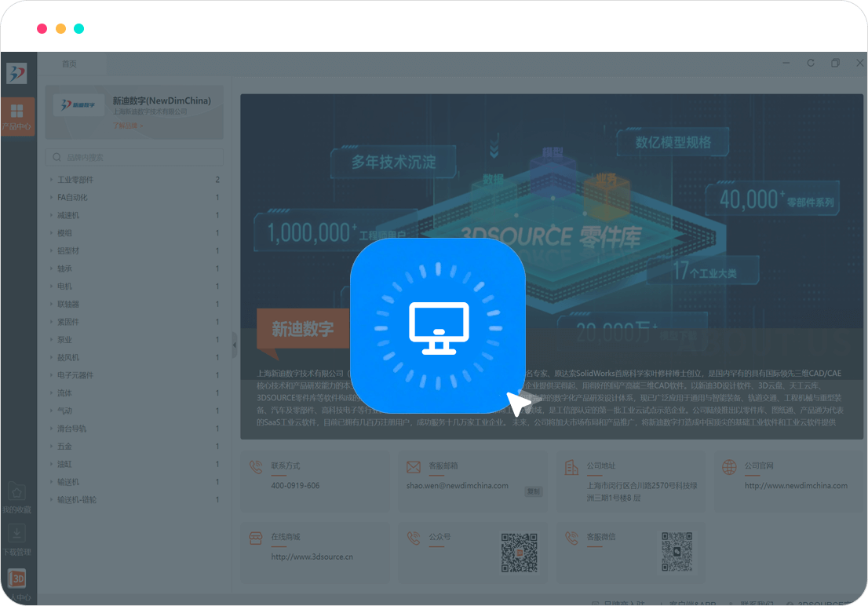The width and height of the screenshot is (868, 606).
Task: Click the refresh icon in the title bar
Action: pyautogui.click(x=811, y=63)
